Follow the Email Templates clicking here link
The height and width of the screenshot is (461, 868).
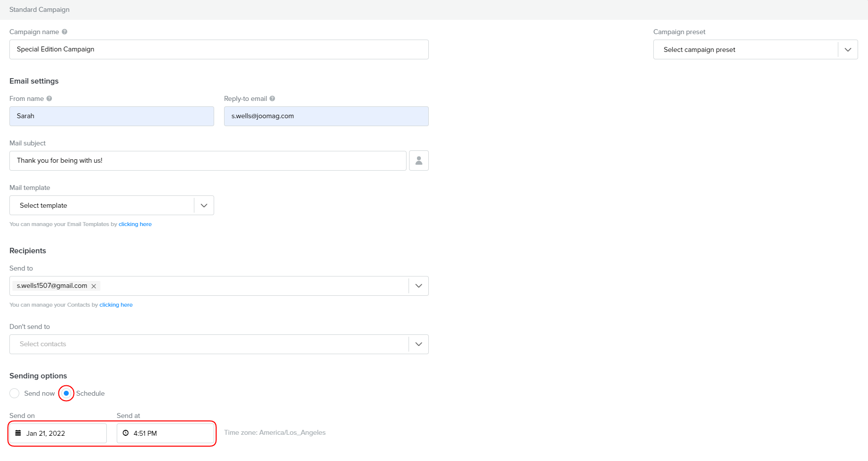pos(135,224)
